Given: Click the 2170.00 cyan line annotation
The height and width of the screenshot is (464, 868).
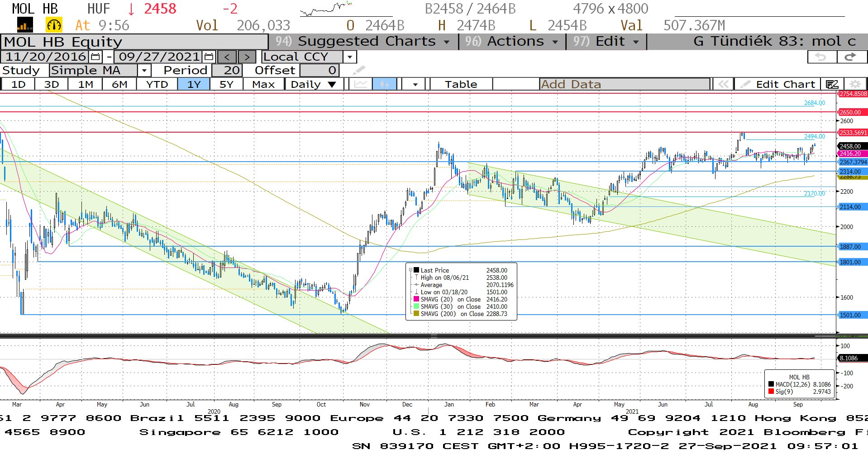Looking at the screenshot, I should click(x=814, y=193).
